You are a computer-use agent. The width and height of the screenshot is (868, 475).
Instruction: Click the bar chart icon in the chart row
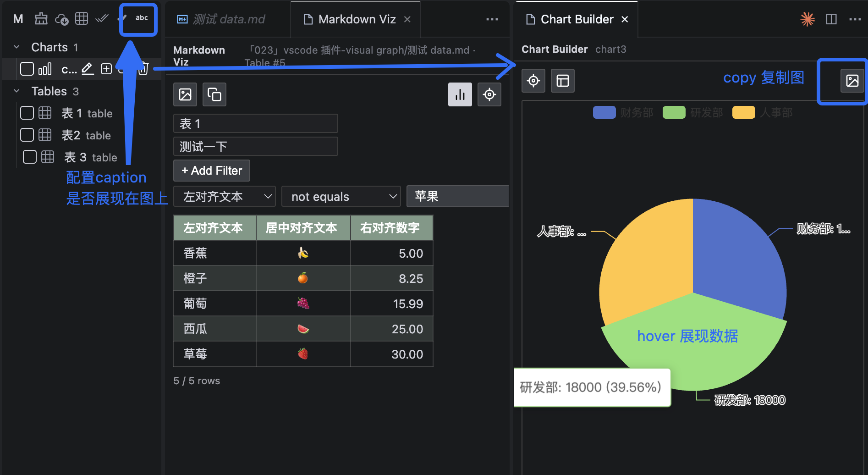(x=45, y=69)
